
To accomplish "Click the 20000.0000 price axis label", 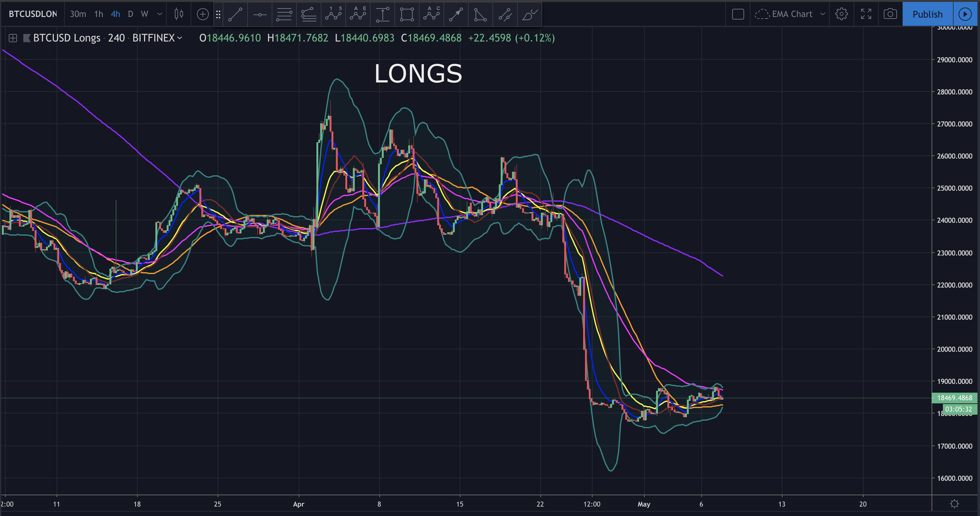I will click(x=955, y=349).
